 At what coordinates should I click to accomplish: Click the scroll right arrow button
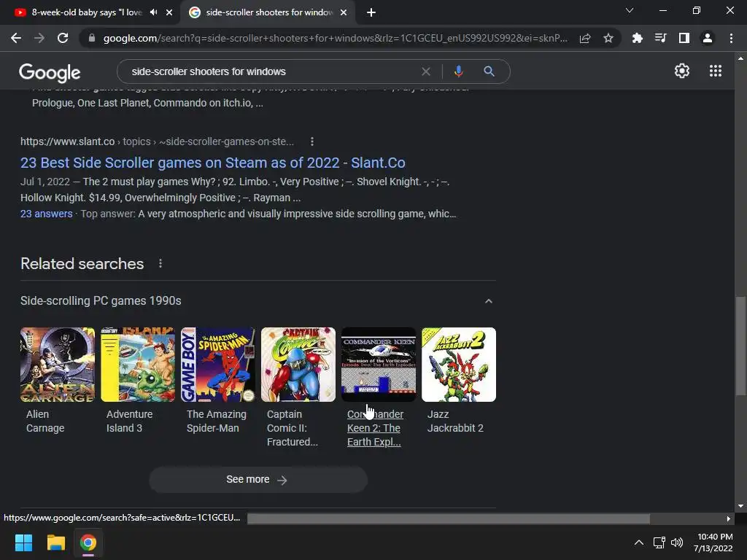pyautogui.click(x=728, y=518)
